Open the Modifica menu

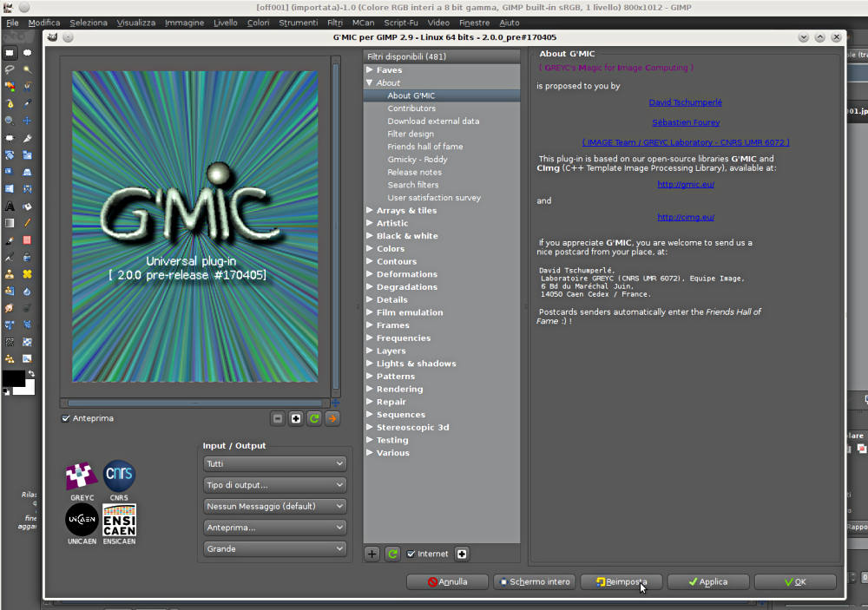(x=43, y=23)
